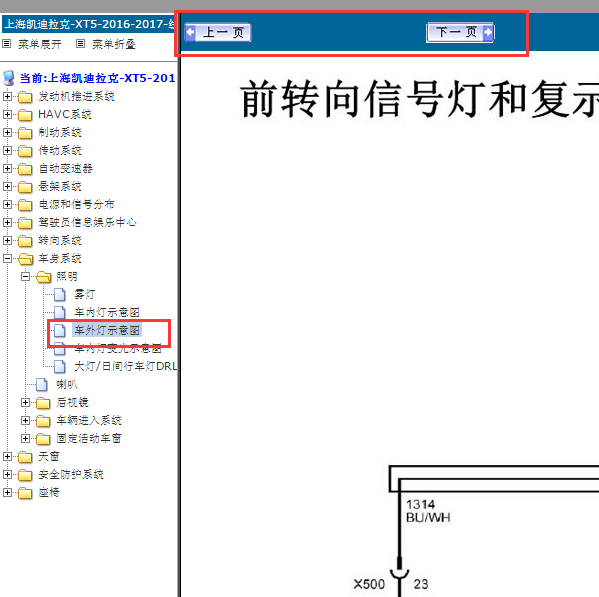
Task: Expand the 转向系统 node
Action: click(7, 240)
